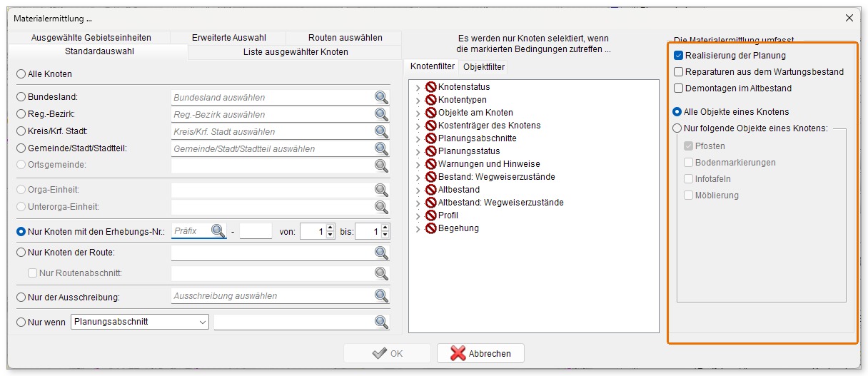Image resolution: width=868 pixels, height=376 pixels.
Task: Expand the Profil tree node
Action: (x=418, y=216)
